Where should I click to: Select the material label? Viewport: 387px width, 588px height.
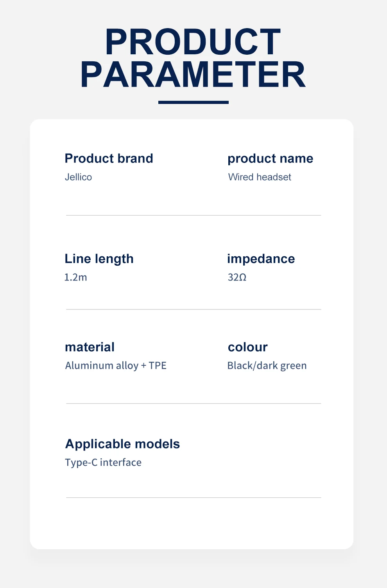[x=90, y=347]
